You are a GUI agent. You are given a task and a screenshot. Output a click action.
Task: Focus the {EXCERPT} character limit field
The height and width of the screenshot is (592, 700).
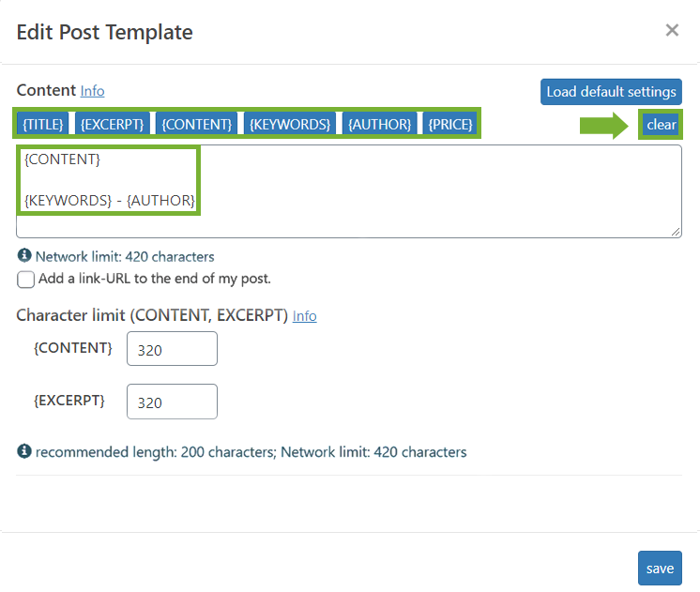point(172,402)
